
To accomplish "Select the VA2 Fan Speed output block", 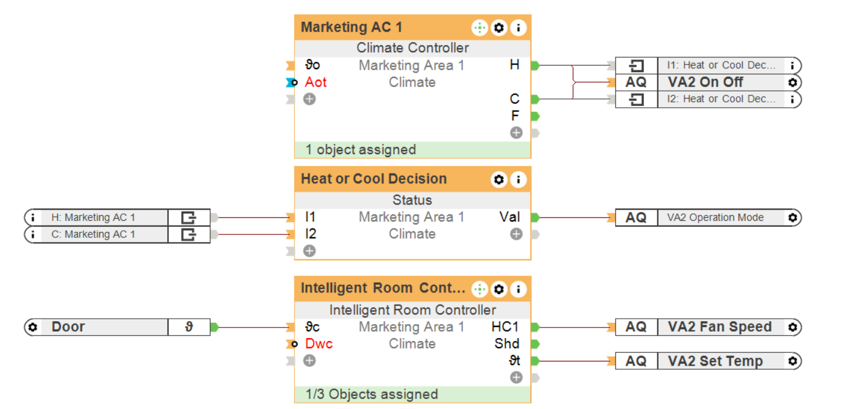I will (x=719, y=327).
